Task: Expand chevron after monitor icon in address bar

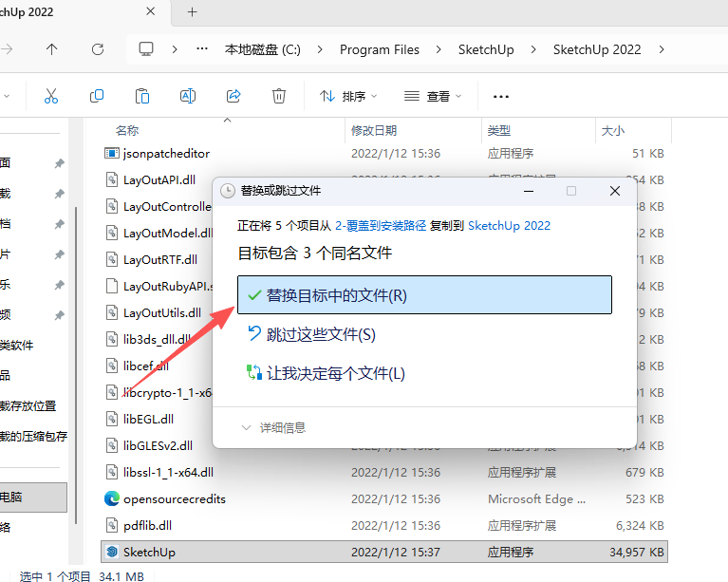Action: [x=175, y=49]
